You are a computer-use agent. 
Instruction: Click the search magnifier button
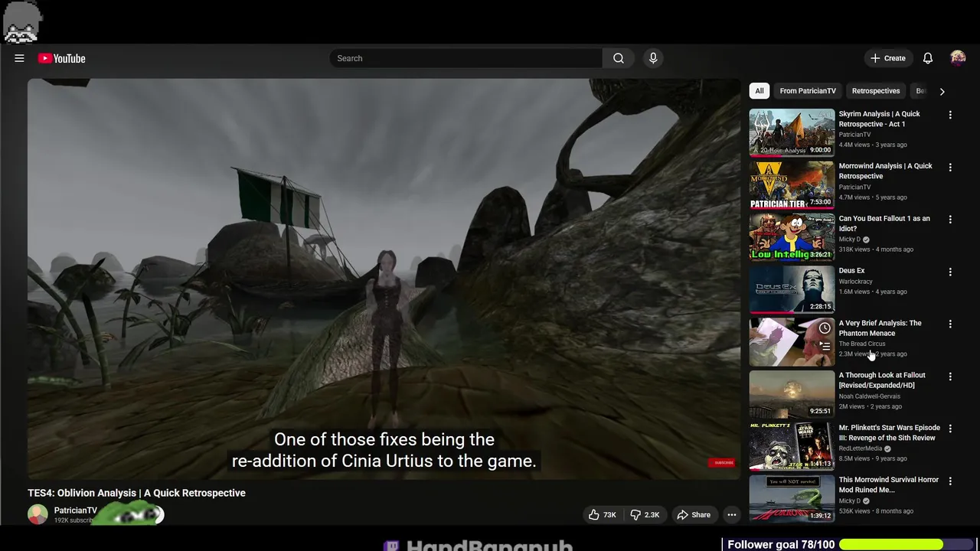(x=618, y=58)
